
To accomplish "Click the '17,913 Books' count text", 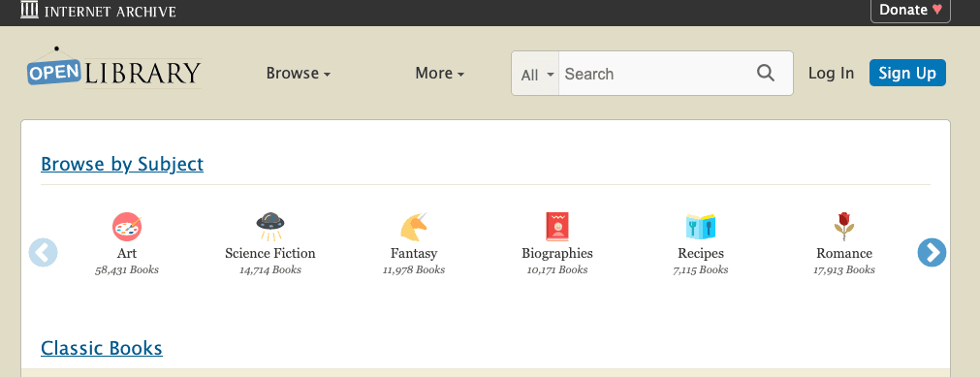I will click(x=844, y=270).
